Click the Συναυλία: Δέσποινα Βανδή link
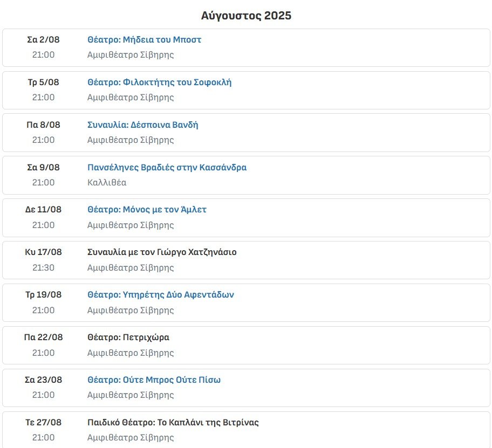492x448 pixels. 142,125
